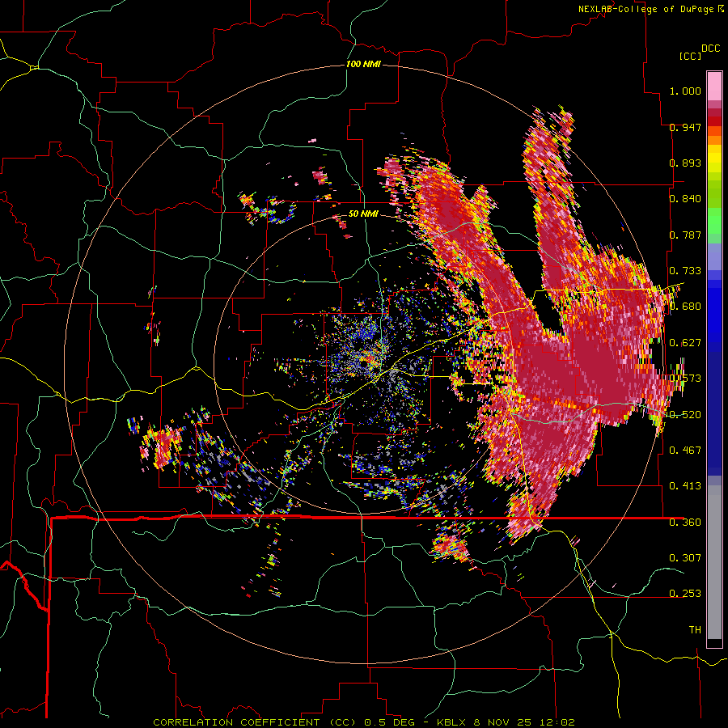This screenshot has width=728, height=728.
Task: Click the 1.000 value on the scale
Action: [685, 91]
